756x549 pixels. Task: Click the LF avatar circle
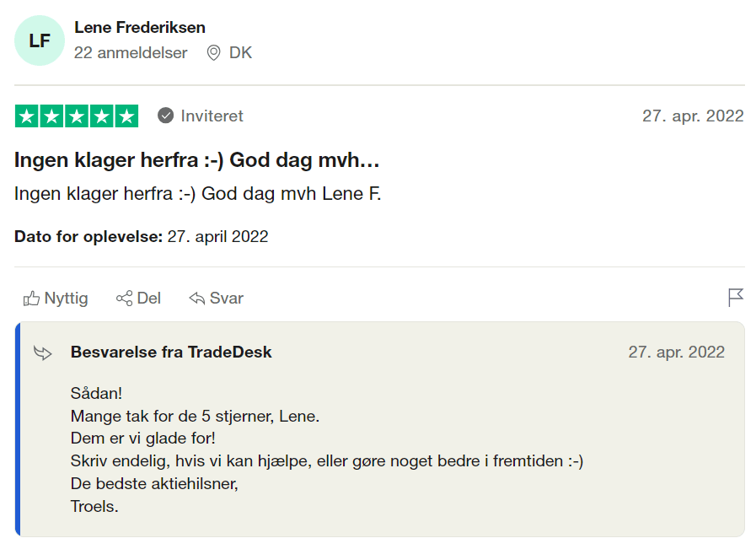pos(40,40)
